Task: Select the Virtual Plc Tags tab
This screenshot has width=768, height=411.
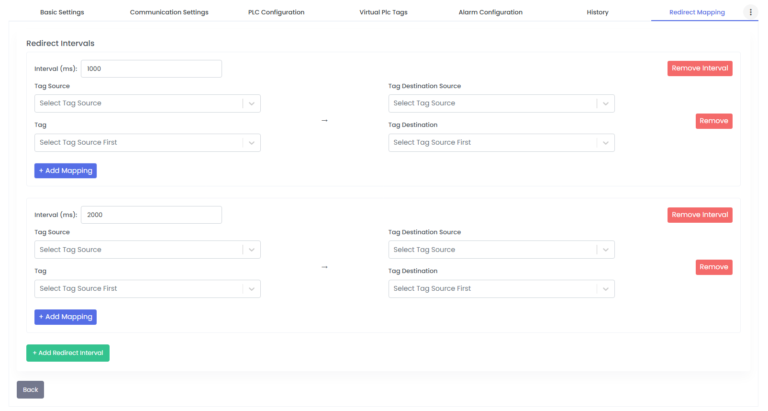Action: (383, 12)
